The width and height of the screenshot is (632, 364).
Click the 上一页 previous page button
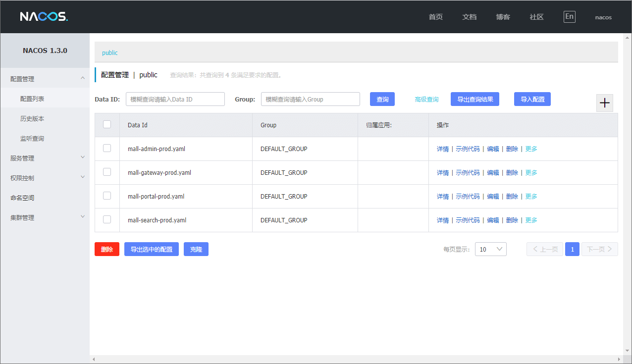pos(545,249)
